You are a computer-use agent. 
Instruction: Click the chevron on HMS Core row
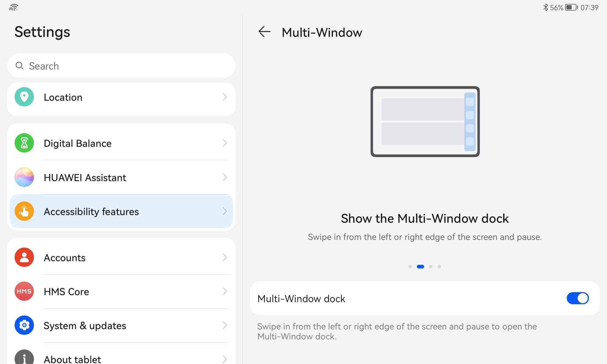pyautogui.click(x=225, y=291)
